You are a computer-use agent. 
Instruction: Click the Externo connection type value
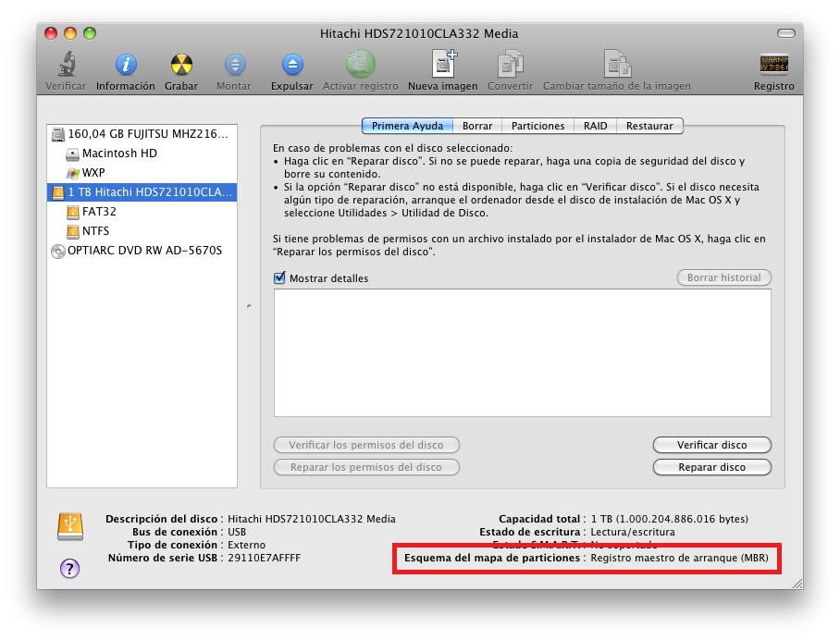[x=246, y=545]
